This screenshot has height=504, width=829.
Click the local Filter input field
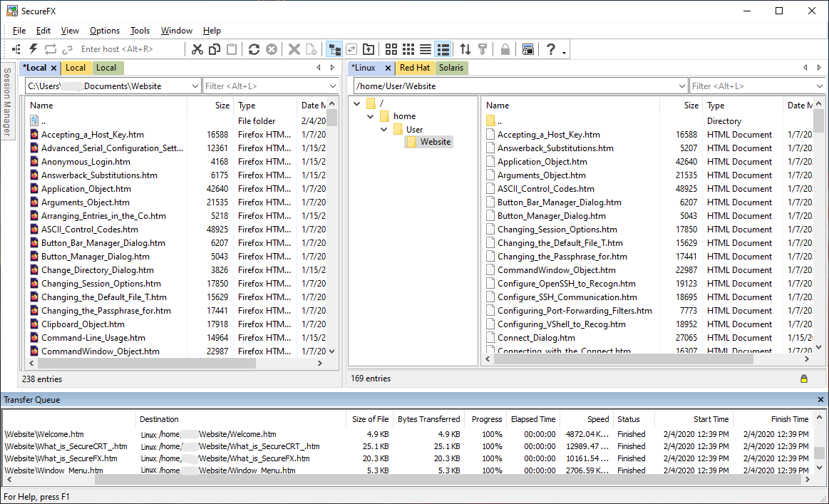pos(265,86)
